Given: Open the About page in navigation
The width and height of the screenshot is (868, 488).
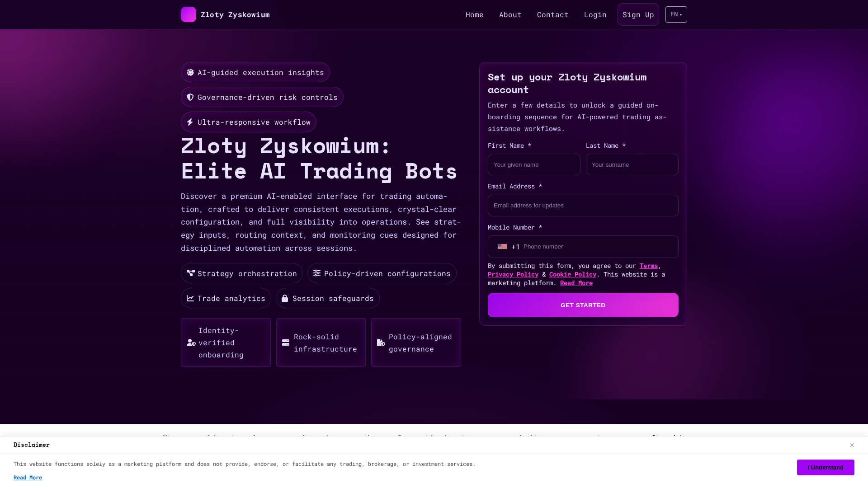Looking at the screenshot, I should (510, 14).
